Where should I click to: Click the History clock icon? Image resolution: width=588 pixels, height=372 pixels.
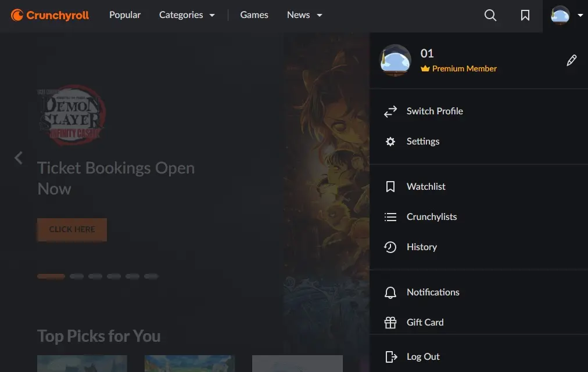click(x=390, y=247)
